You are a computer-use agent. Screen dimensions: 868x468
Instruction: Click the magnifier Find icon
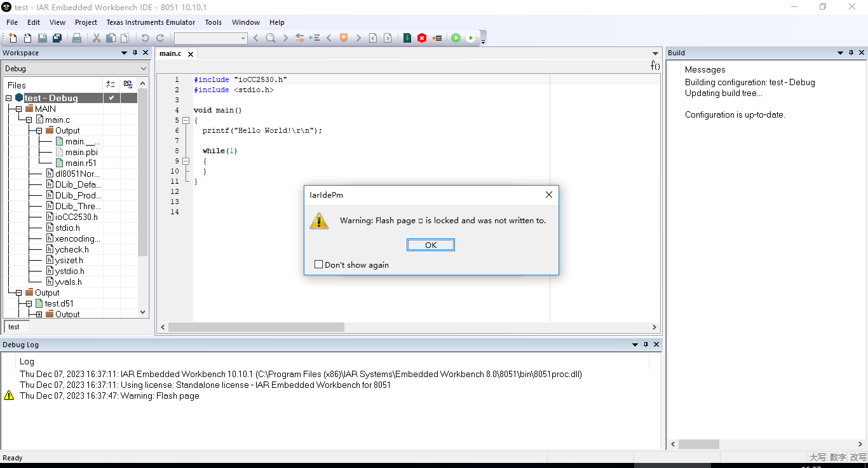(271, 38)
